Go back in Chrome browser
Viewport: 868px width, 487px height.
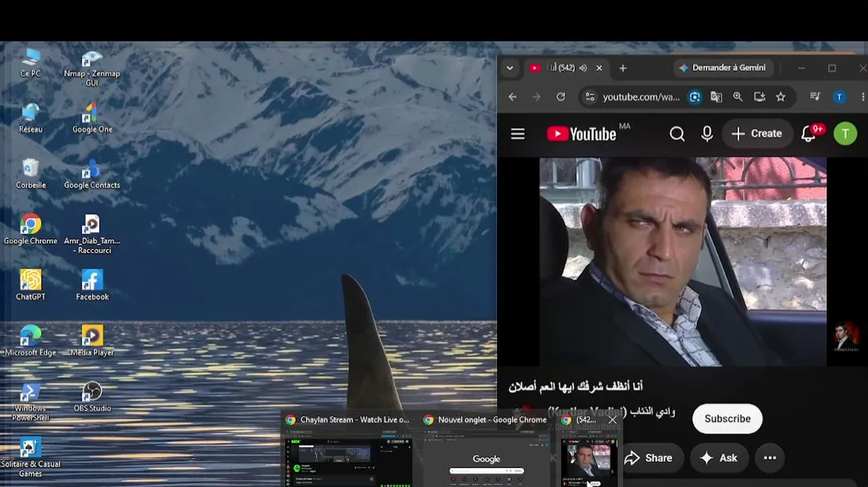pos(512,97)
